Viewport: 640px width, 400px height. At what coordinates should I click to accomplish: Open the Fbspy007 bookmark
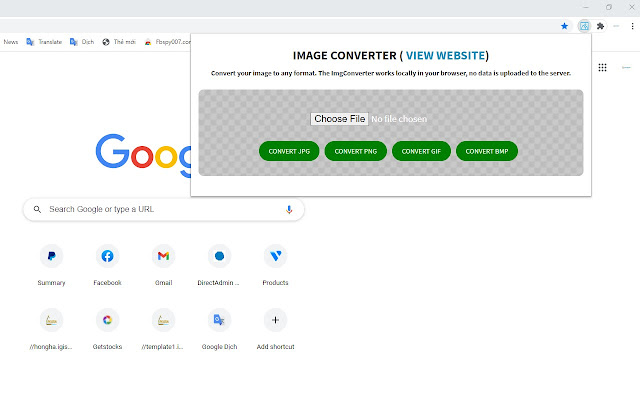[167, 42]
